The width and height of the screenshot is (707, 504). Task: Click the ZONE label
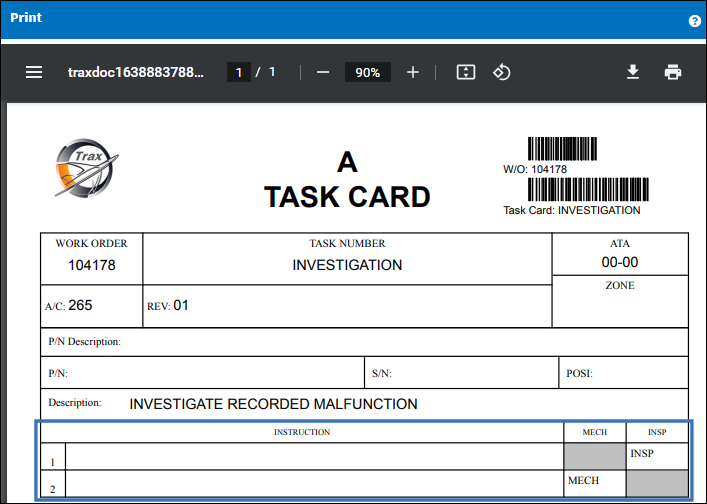click(x=620, y=285)
